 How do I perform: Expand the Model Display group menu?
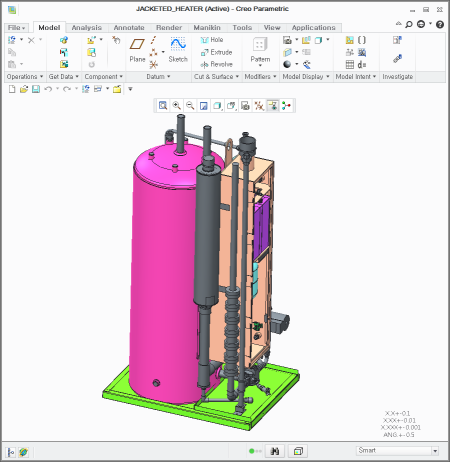[x=306, y=77]
